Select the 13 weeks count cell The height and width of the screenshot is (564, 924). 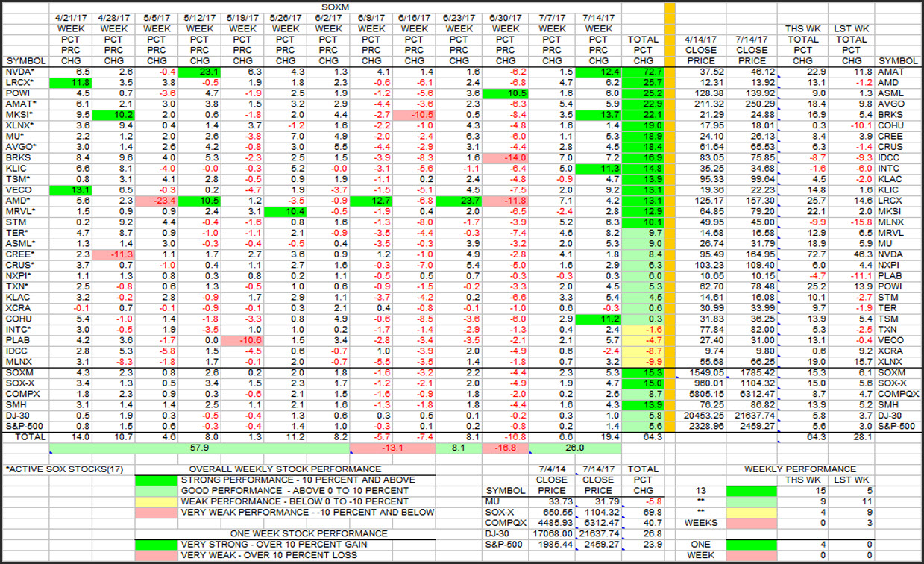(700, 492)
